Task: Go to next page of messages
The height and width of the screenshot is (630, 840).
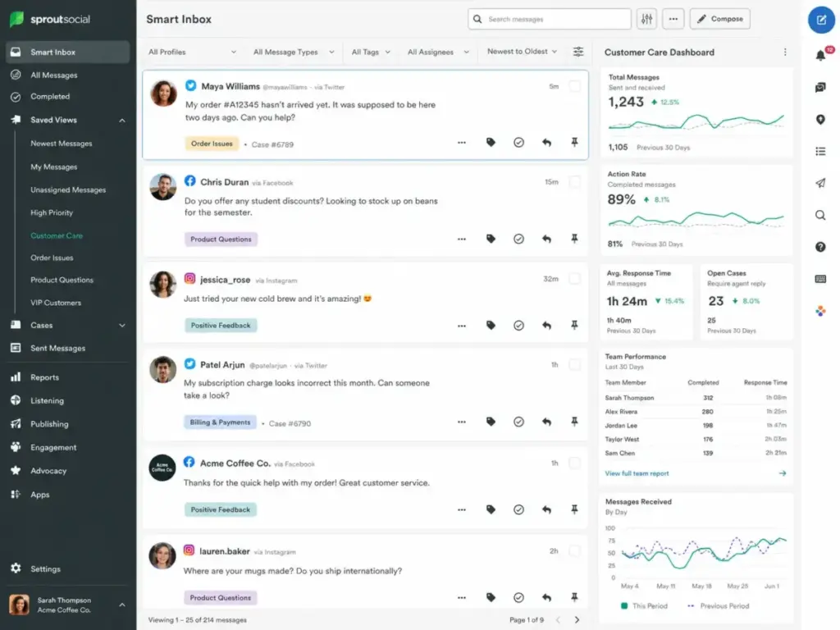Action: [577, 620]
